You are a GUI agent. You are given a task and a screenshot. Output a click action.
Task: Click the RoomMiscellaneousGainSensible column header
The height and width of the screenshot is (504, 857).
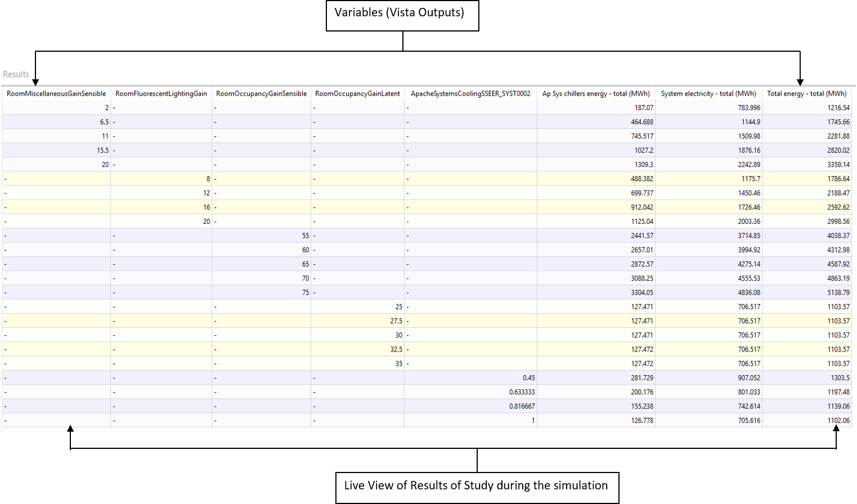click(56, 93)
